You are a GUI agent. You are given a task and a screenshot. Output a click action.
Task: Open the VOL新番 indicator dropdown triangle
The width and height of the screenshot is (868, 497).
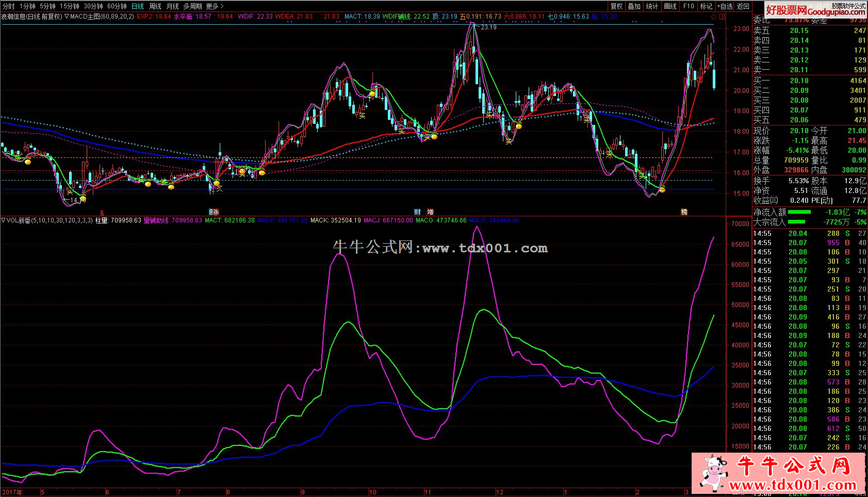[4, 220]
